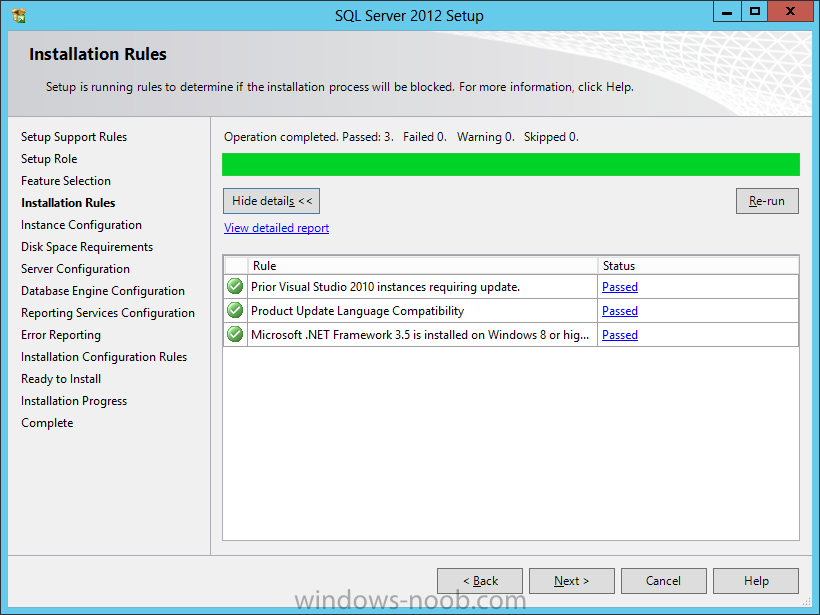Select Reporting Services Configuration step in sidebar
This screenshot has width=820, height=615.
[108, 313]
